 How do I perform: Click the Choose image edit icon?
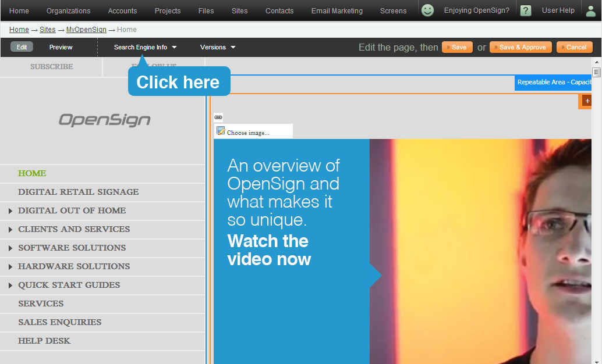[x=221, y=131]
